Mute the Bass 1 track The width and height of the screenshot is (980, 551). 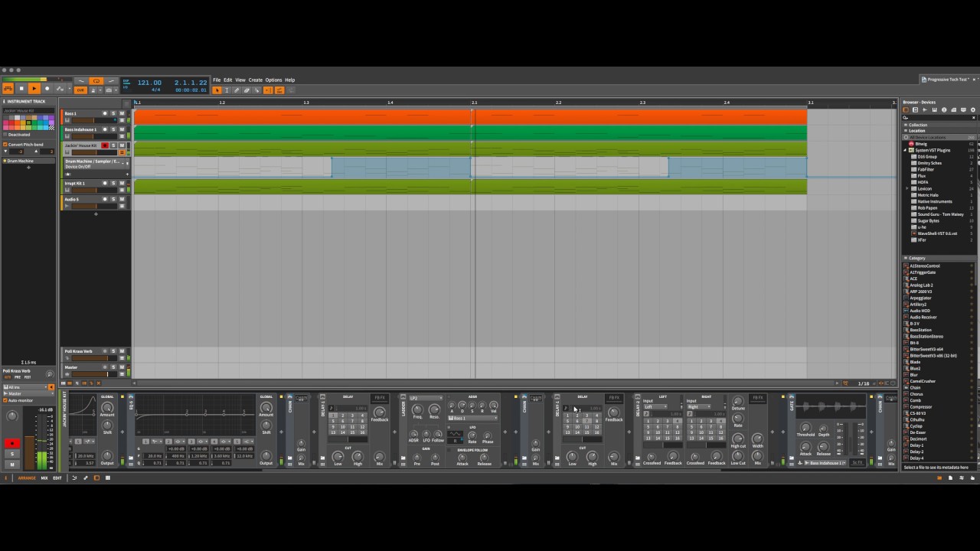[122, 113]
